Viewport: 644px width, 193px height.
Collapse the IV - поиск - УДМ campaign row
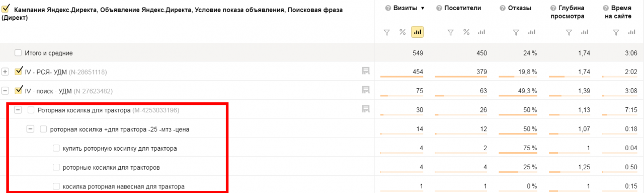(x=5, y=91)
